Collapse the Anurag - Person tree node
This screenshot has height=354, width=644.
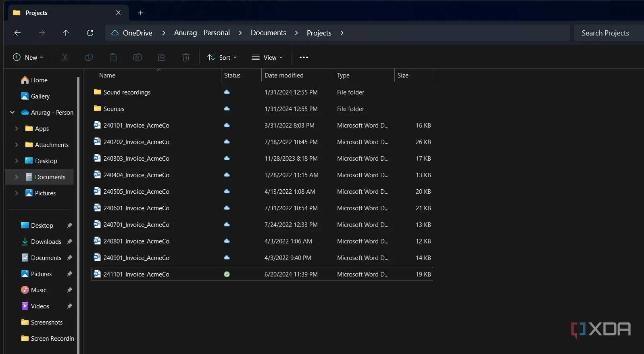12,112
